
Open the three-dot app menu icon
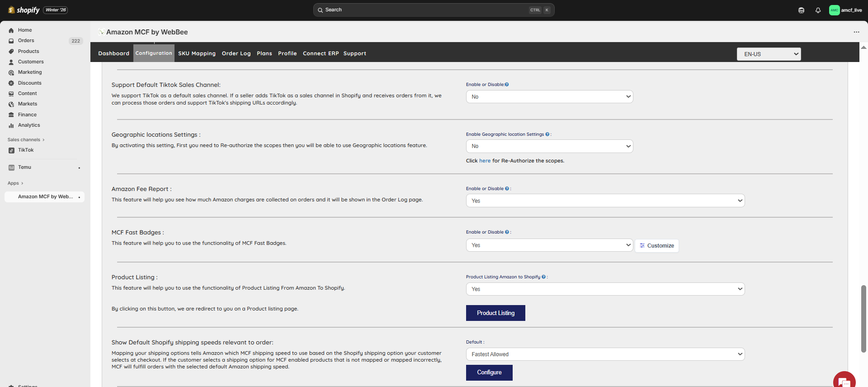click(x=856, y=32)
